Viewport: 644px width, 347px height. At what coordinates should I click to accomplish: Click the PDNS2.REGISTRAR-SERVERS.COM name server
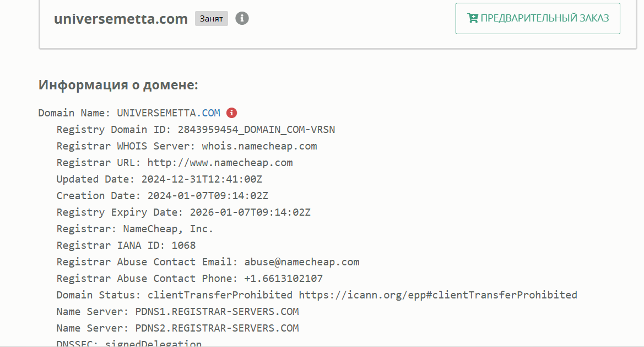(217, 328)
